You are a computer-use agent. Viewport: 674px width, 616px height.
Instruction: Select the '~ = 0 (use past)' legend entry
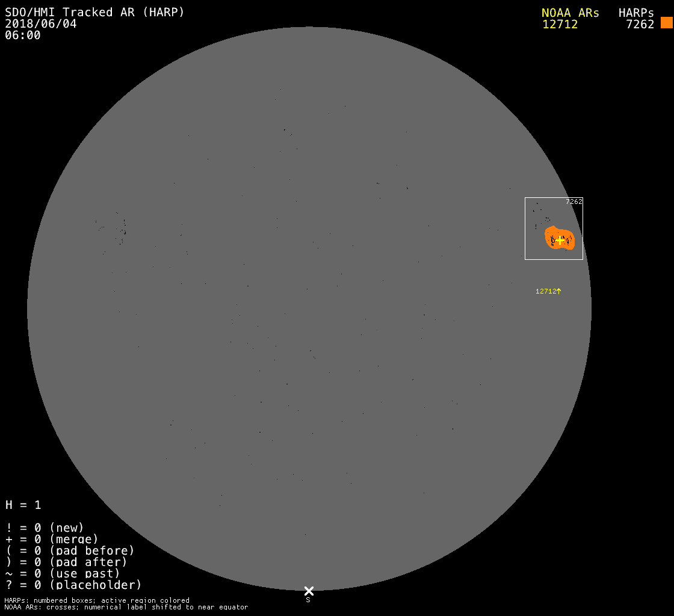(x=63, y=574)
